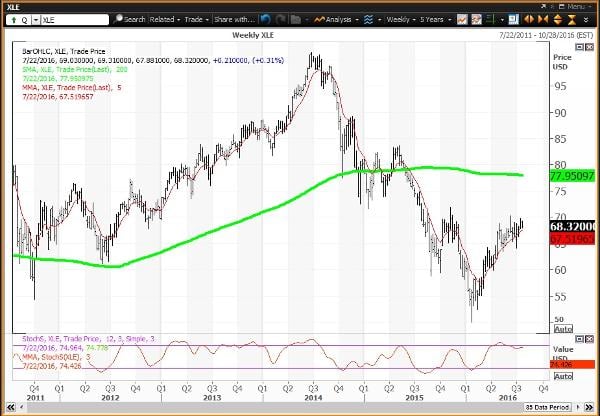This screenshot has height=416, width=600.
Task: Toggle Auto scaling on price axis
Action: pyautogui.click(x=563, y=329)
